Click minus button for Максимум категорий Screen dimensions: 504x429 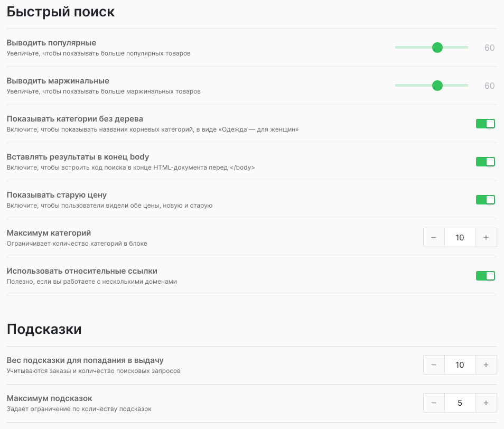[x=434, y=237]
